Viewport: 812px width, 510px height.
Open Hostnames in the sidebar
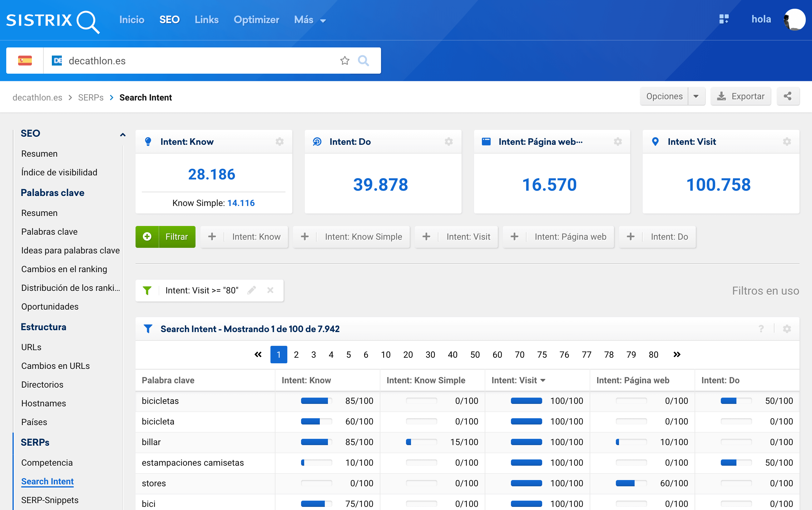pyautogui.click(x=43, y=403)
